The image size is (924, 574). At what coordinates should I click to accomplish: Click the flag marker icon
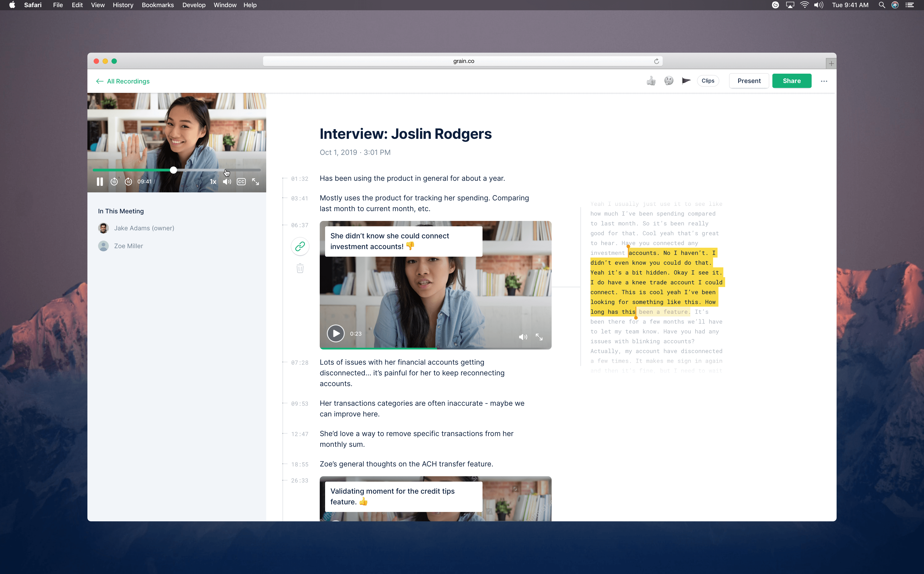[686, 81]
